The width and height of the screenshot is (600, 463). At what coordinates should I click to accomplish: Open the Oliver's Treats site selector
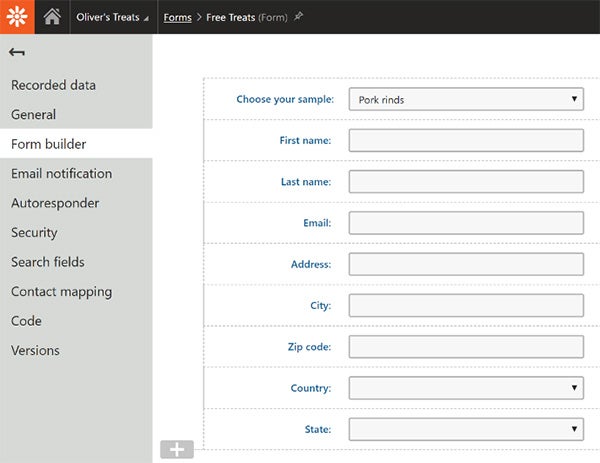[112, 17]
